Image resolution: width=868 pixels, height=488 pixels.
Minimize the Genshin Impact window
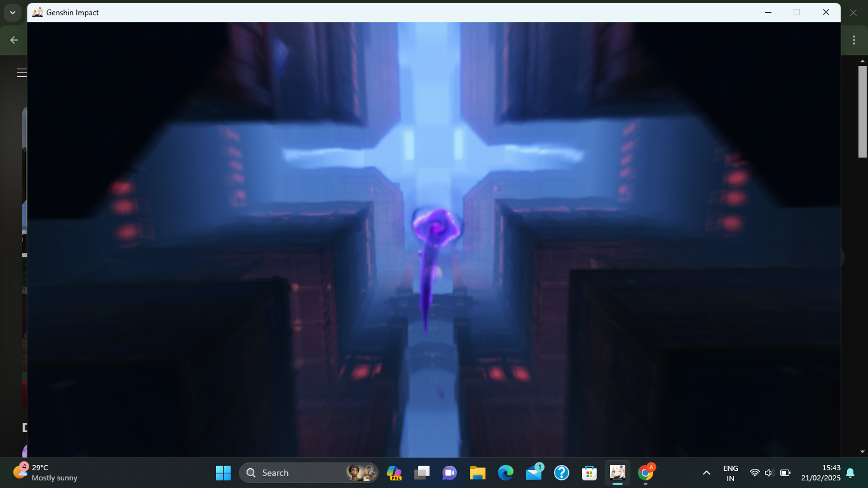pos(768,12)
